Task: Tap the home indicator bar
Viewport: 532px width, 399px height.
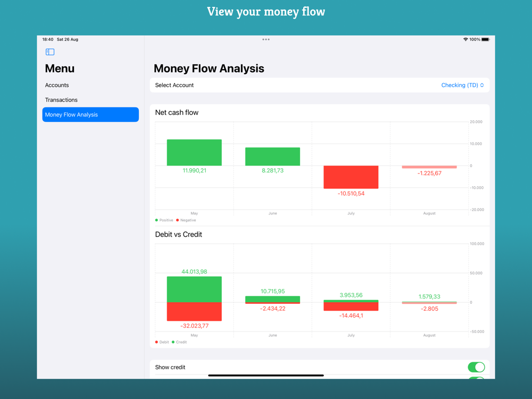Action: click(265, 376)
